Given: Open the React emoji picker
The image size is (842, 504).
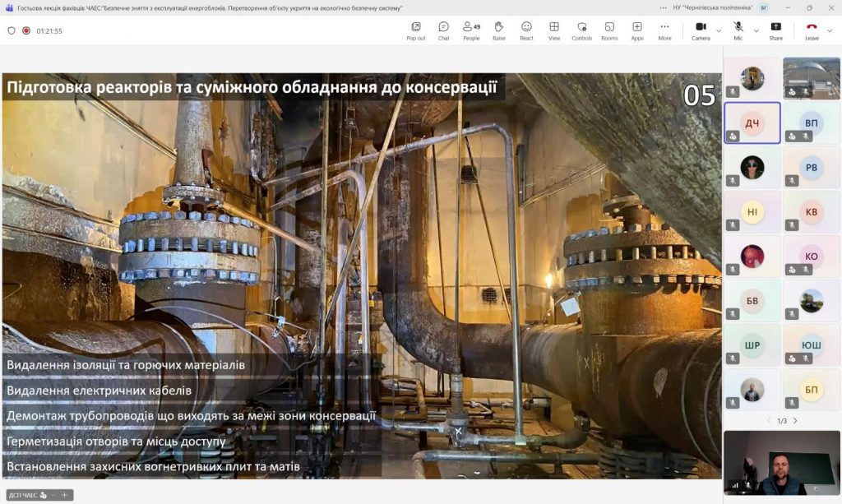Looking at the screenshot, I should click(526, 30).
